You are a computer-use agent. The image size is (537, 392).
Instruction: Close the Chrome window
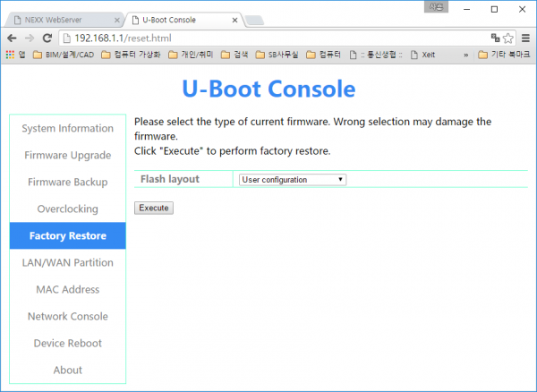522,9
